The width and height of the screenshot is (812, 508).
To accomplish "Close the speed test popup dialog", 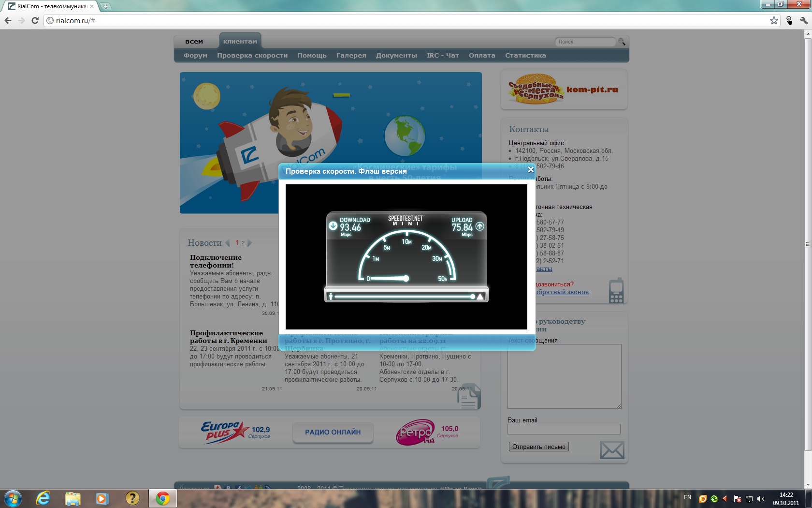I will point(531,169).
